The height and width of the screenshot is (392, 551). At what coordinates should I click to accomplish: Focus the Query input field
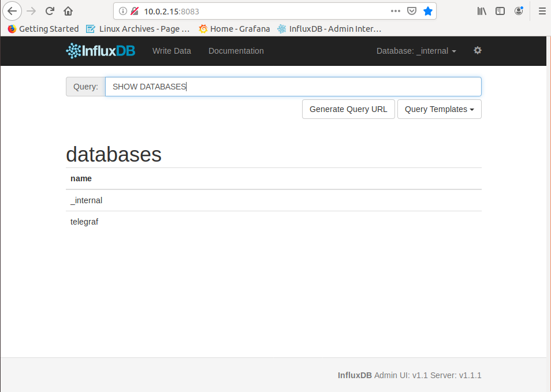293,87
